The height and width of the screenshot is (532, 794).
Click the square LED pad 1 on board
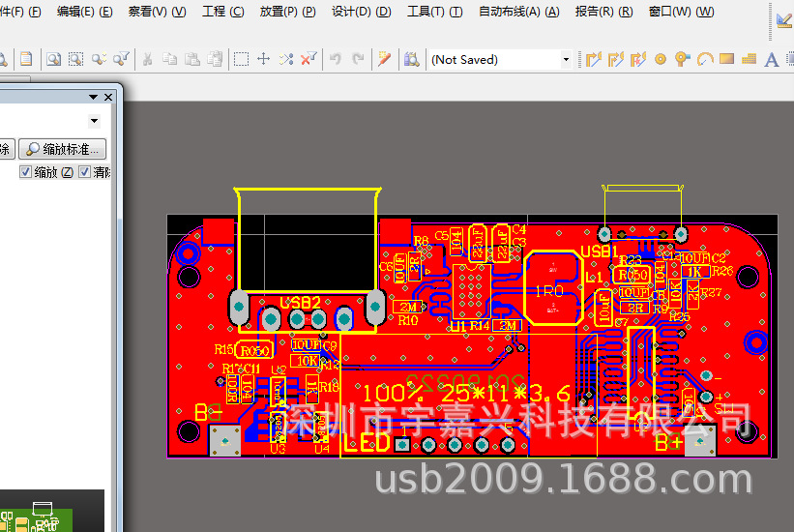tap(402, 445)
